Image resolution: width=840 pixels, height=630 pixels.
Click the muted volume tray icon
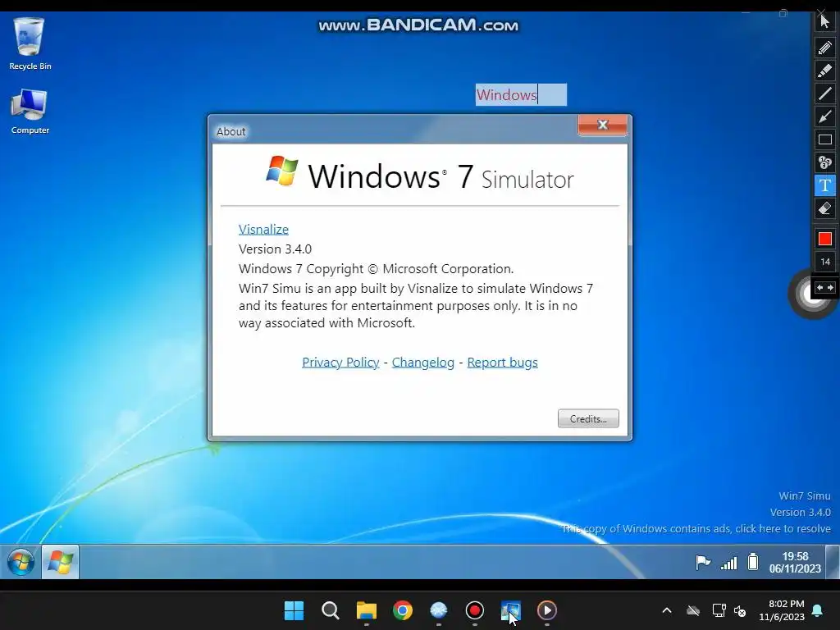[741, 610]
